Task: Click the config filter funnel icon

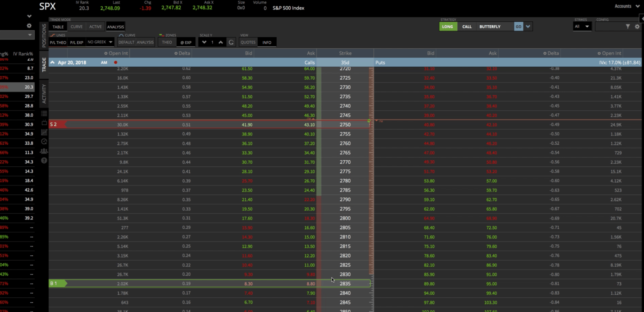Action: (628, 26)
